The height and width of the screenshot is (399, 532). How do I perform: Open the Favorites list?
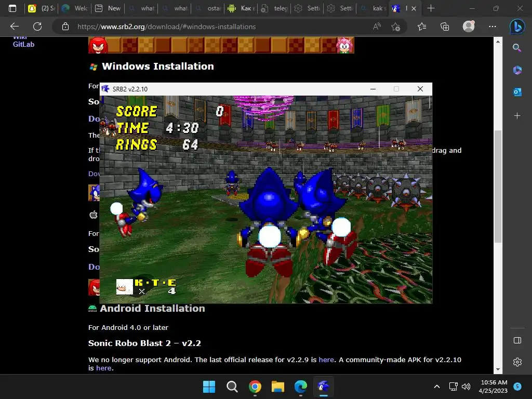422,26
